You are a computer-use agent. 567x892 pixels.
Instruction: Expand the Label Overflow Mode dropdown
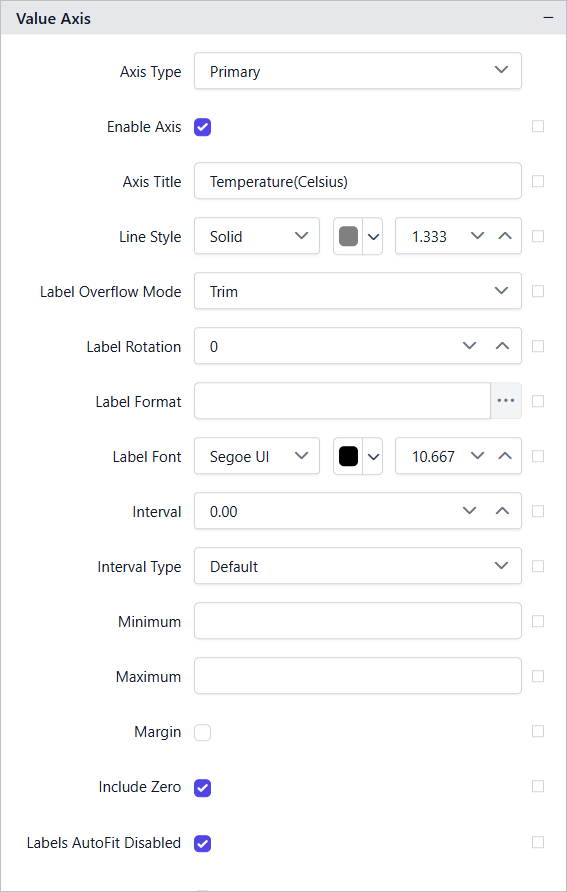point(358,291)
